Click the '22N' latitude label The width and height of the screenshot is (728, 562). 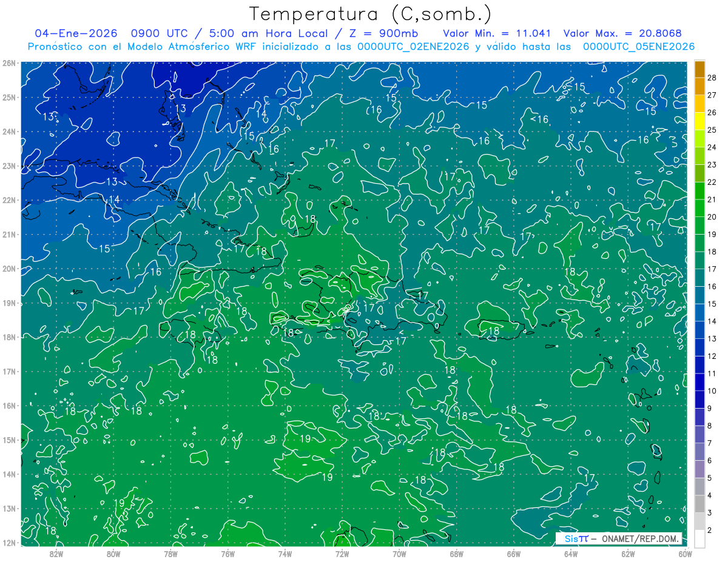point(8,200)
